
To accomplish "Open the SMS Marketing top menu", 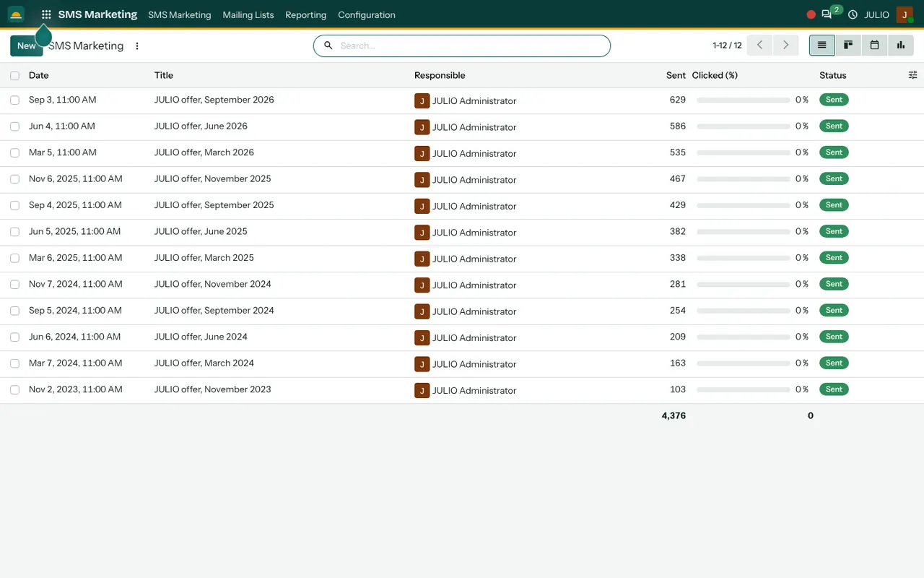I will 180,14.
